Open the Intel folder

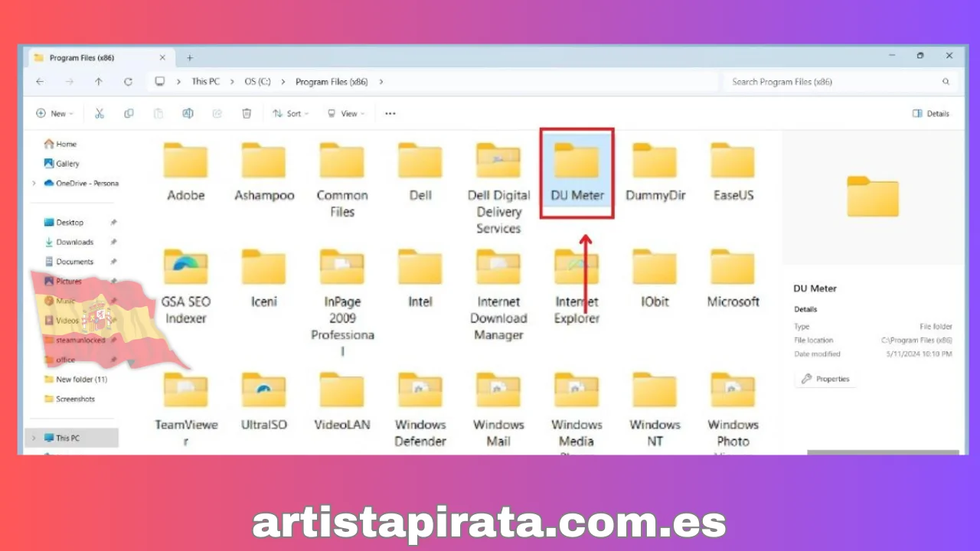[x=420, y=279]
